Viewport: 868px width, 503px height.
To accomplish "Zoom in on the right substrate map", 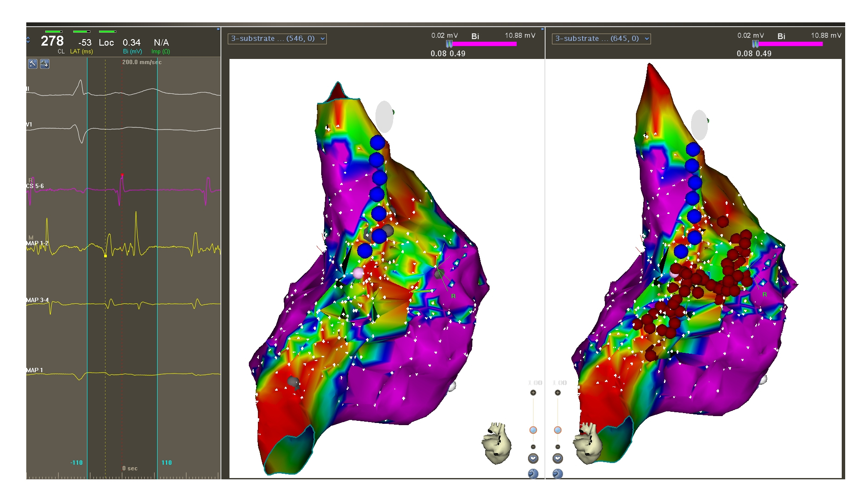I will click(558, 392).
